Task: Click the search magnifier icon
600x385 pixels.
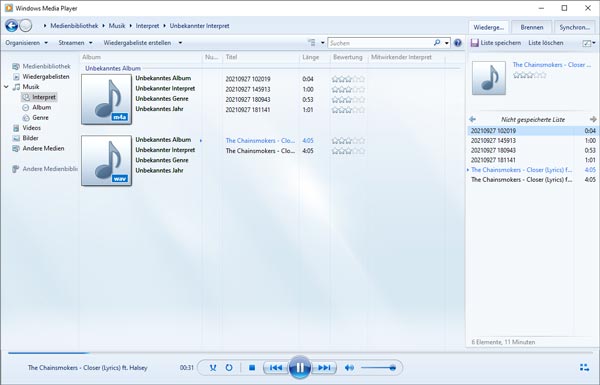Action: [x=437, y=43]
